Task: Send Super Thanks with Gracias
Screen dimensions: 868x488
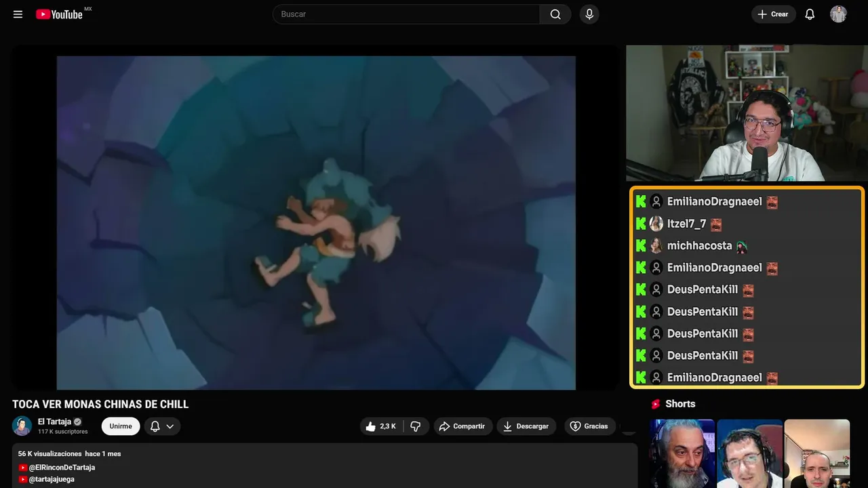Action: (589, 426)
